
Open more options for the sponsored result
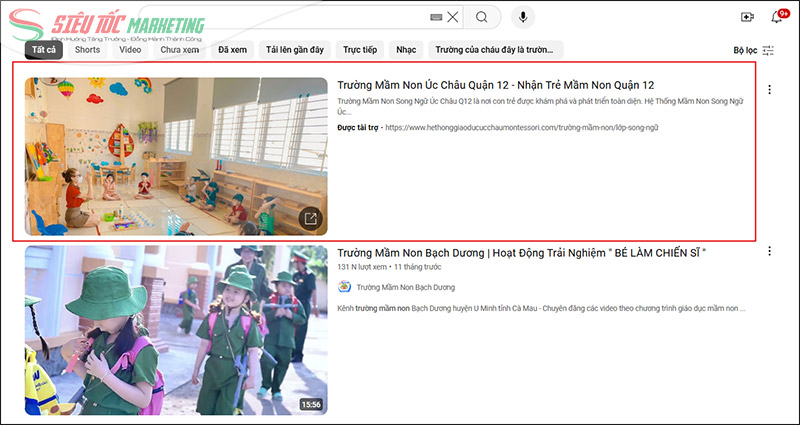[x=769, y=90]
